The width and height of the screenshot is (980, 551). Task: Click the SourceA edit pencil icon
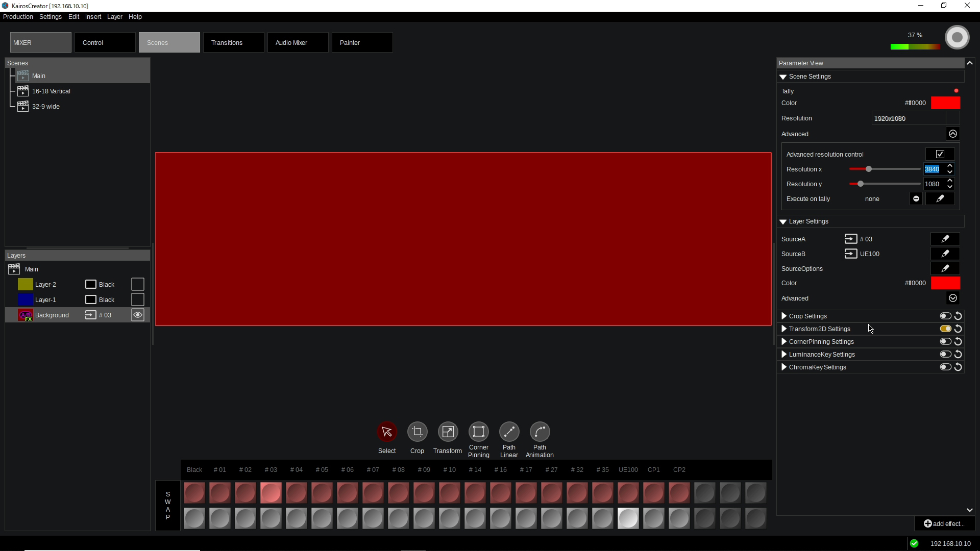[x=945, y=239]
